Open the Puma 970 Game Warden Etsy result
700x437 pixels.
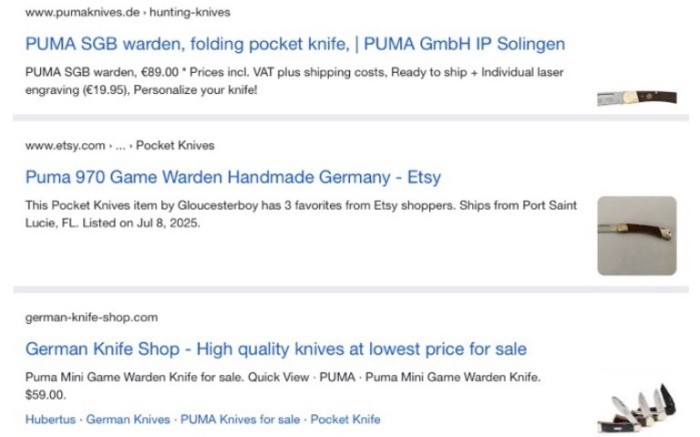pos(233,177)
